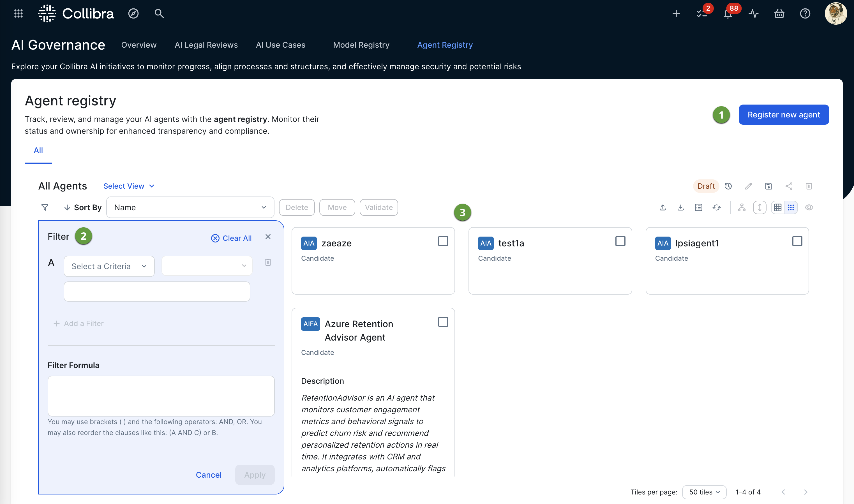Click the Validate button
The image size is (854, 504).
(x=379, y=207)
